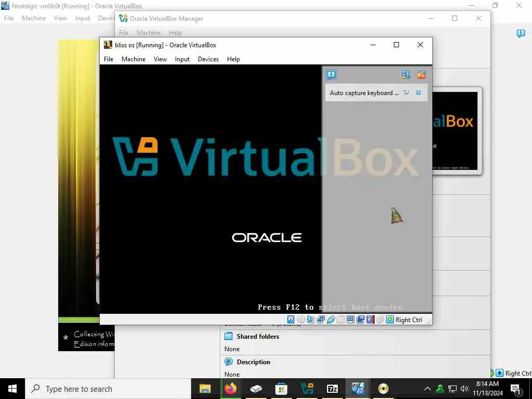The width and height of the screenshot is (532, 399).
Task: Open the notification center icon in bliss os window
Action: [331, 75]
